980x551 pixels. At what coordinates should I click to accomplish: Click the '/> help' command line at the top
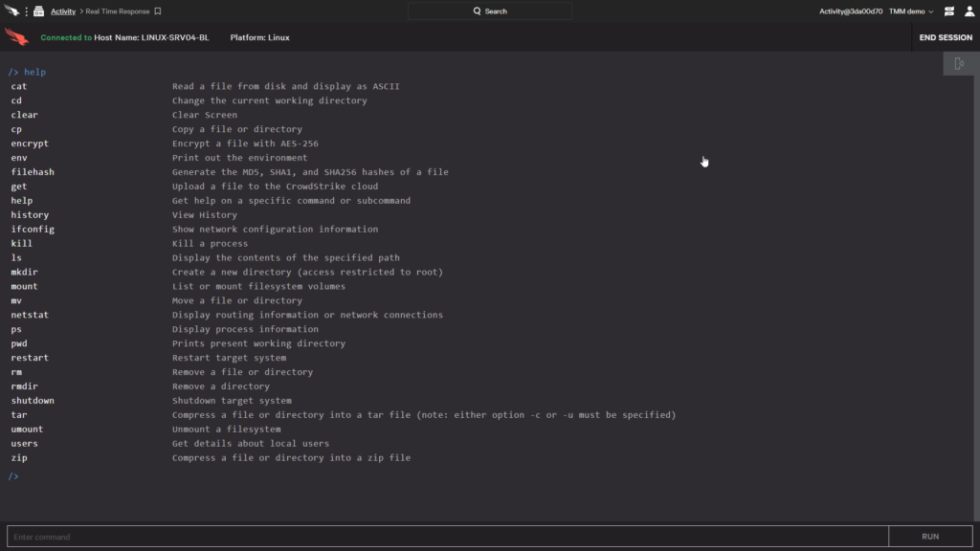[x=27, y=72]
